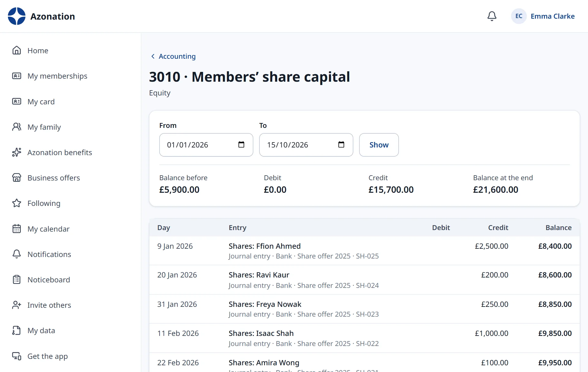The image size is (588, 372).
Task: Click the Home house icon in the sidebar
Action: tap(17, 50)
